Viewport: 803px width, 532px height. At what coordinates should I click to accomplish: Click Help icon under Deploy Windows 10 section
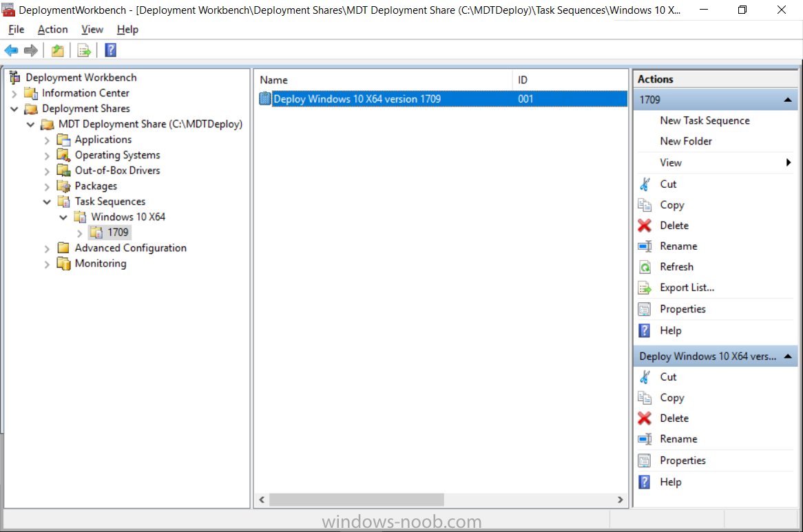point(645,482)
